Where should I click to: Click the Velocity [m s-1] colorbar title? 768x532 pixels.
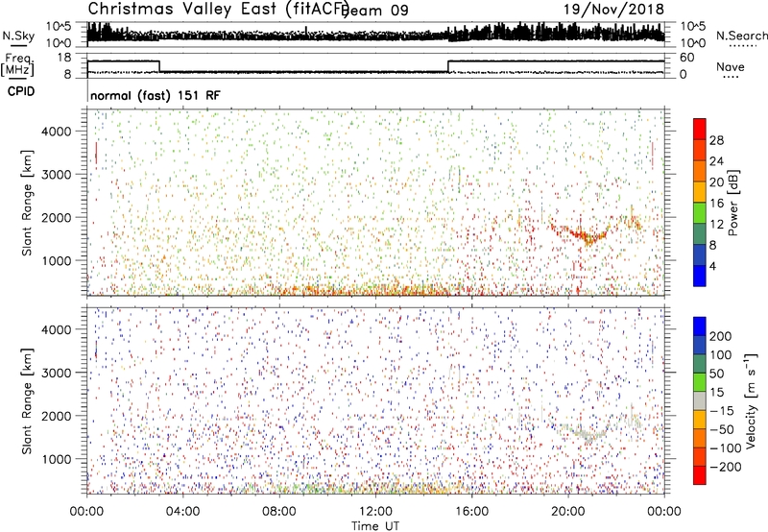(751, 400)
